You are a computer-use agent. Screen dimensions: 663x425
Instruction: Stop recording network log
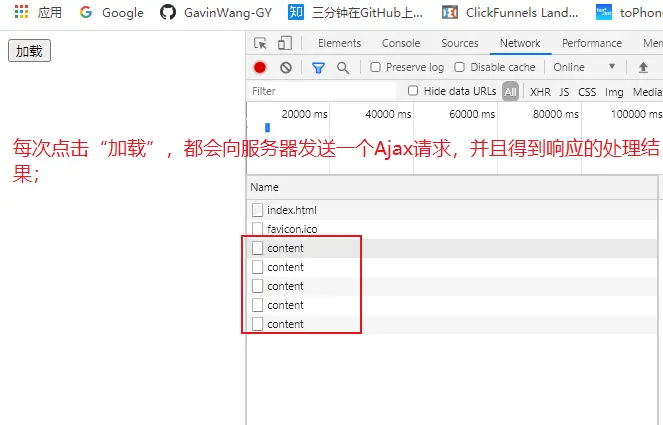260,67
